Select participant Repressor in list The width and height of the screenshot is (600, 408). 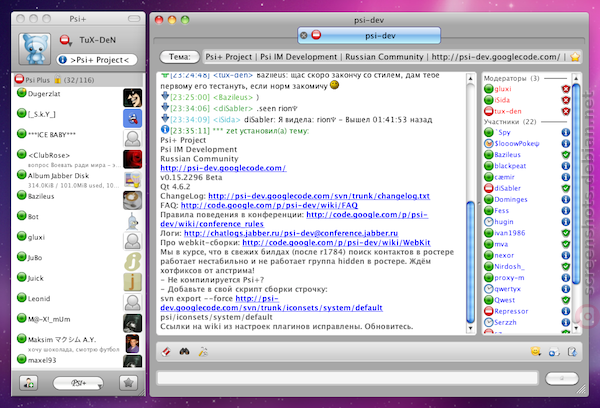click(x=527, y=311)
